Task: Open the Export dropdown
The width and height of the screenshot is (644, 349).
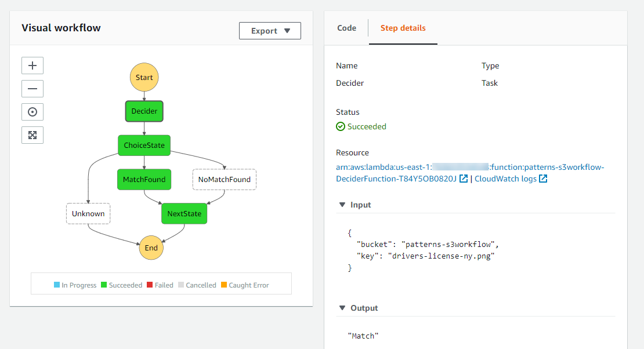Action: pyautogui.click(x=270, y=31)
